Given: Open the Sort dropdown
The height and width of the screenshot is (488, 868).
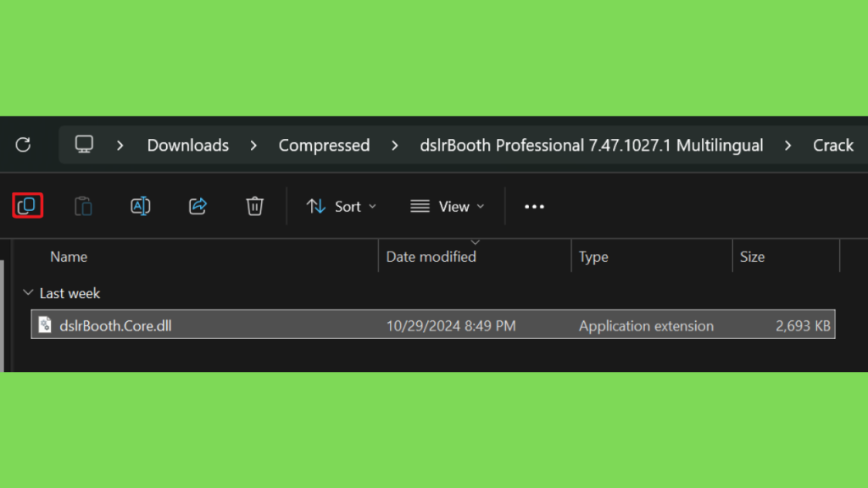Looking at the screenshot, I should (342, 207).
